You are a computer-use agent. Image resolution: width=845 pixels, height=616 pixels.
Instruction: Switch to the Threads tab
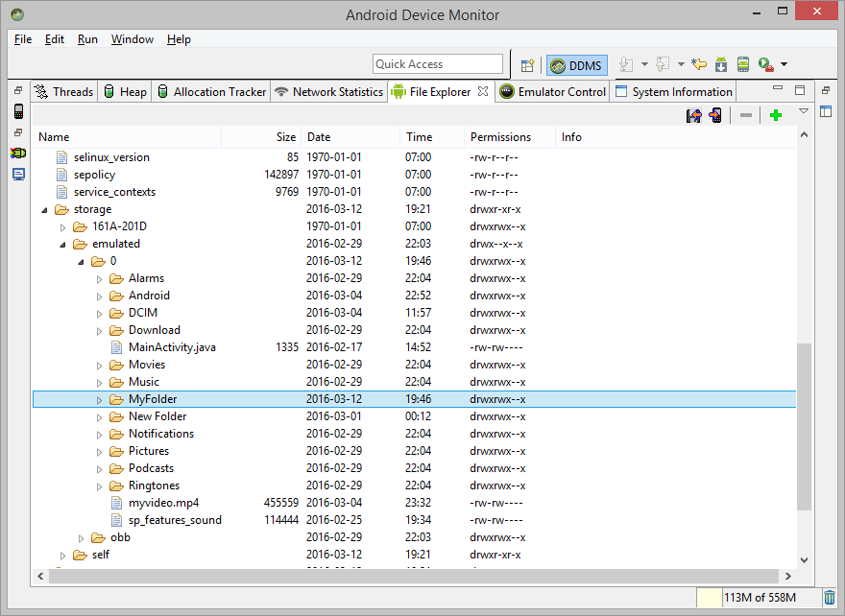pos(63,91)
